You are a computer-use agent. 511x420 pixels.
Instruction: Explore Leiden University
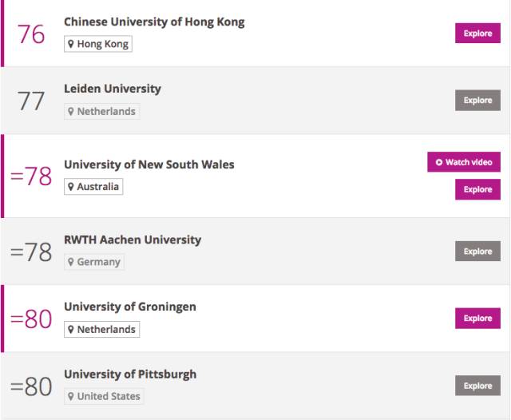(x=477, y=101)
